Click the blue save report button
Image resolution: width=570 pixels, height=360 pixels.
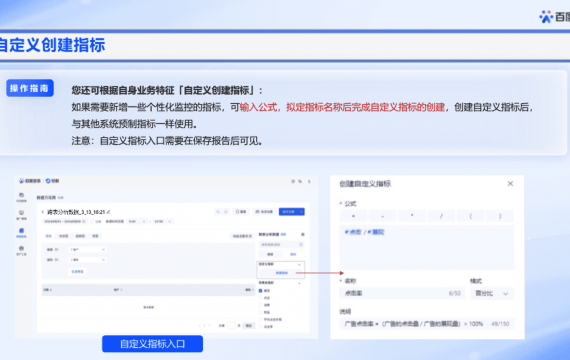coord(289,212)
